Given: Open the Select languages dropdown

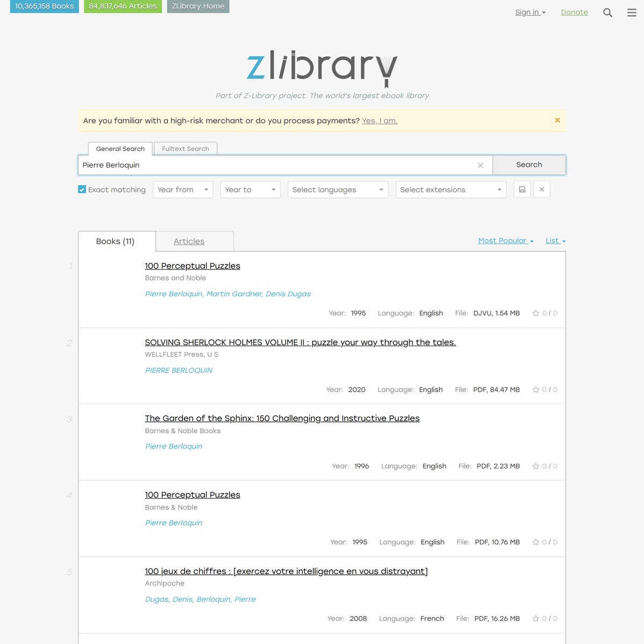Looking at the screenshot, I should [x=337, y=189].
